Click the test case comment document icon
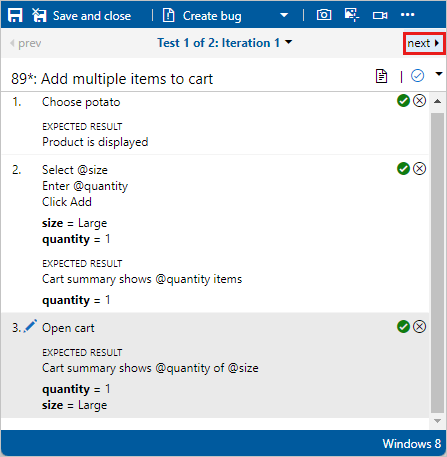The width and height of the screenshot is (447, 457). [x=381, y=76]
